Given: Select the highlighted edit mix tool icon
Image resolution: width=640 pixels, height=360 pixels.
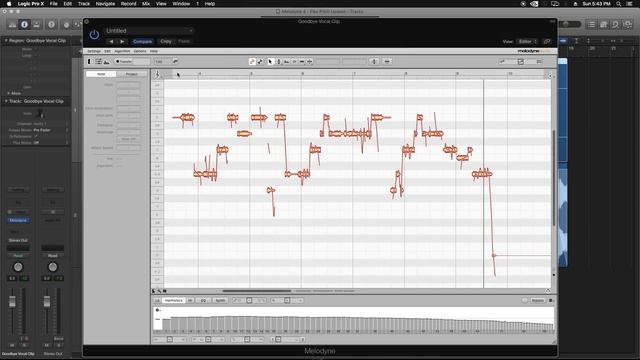Looking at the screenshot, I should coord(252,62).
